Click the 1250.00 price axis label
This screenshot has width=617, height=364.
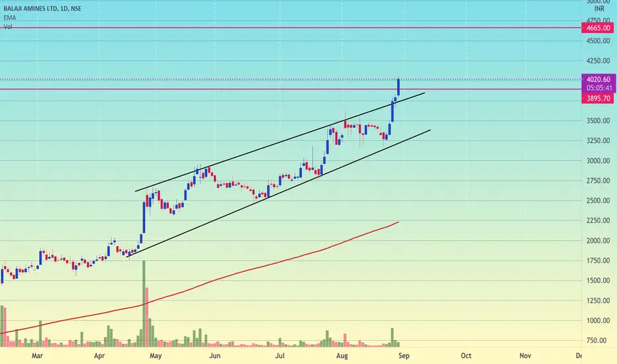(598, 300)
